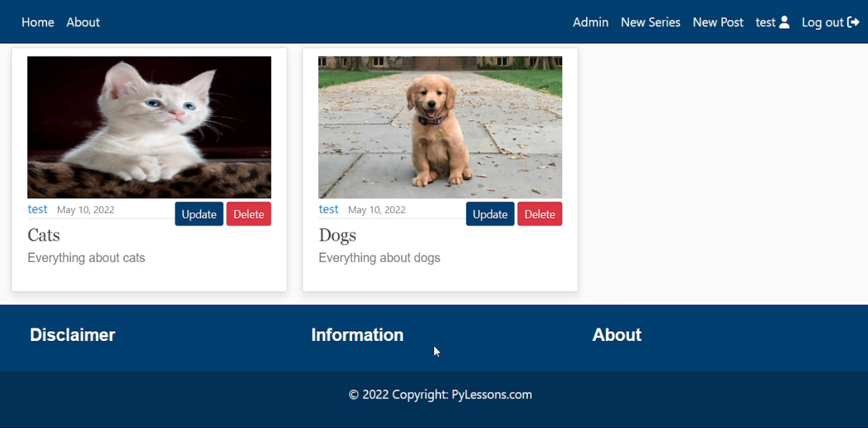868x428 pixels.
Task: Create a New Post from navbar
Action: (x=718, y=22)
